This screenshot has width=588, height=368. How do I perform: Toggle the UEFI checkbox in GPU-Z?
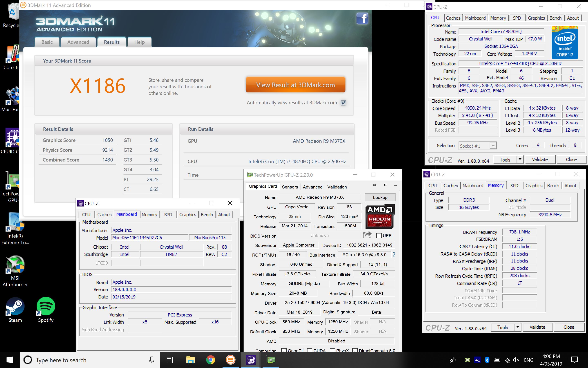click(x=379, y=236)
